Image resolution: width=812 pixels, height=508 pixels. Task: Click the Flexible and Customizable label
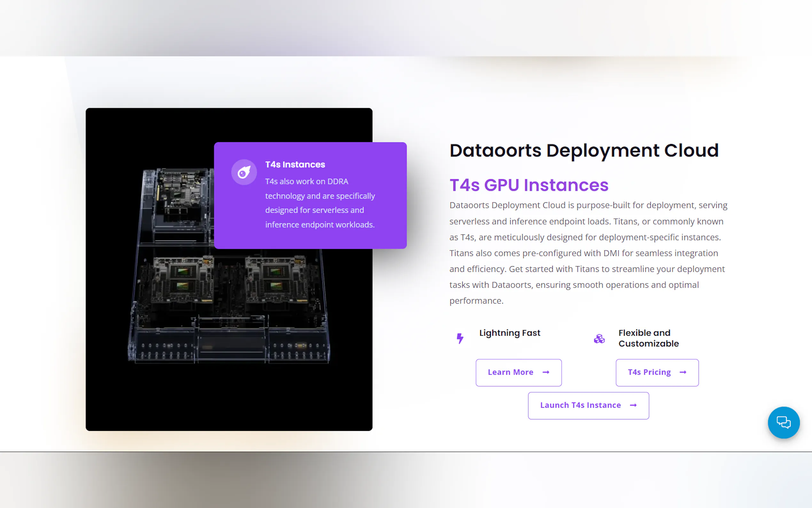pos(648,338)
